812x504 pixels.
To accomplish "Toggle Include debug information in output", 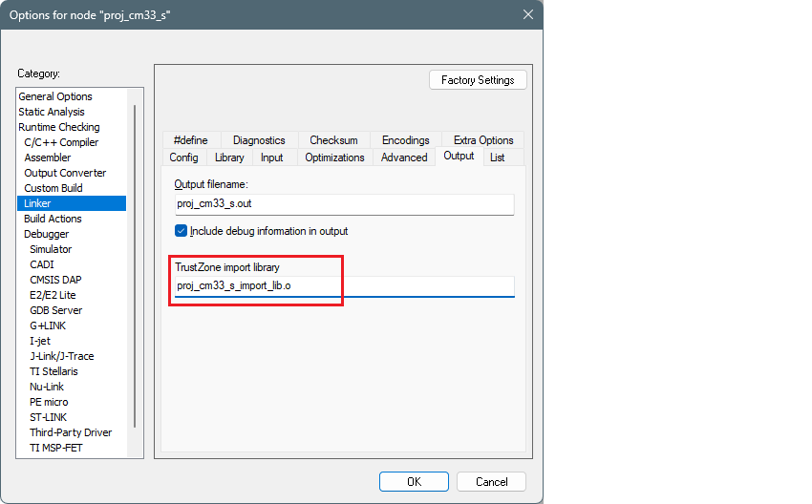I will 182,231.
